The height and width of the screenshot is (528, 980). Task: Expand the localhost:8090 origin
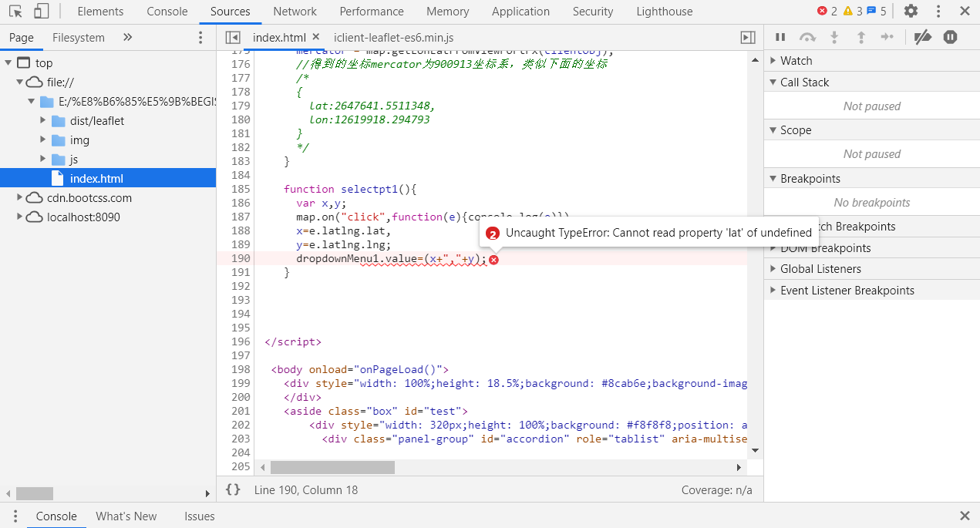tap(20, 217)
